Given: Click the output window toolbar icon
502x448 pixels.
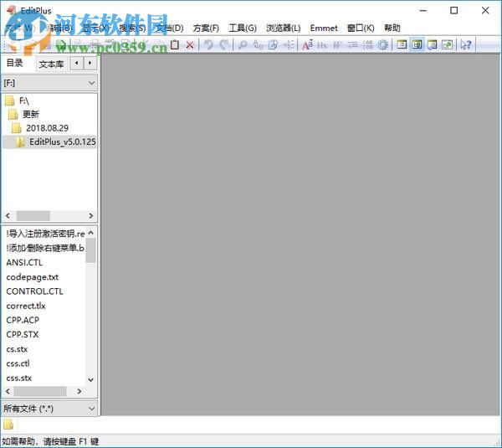Looking at the screenshot, I should point(433,44).
